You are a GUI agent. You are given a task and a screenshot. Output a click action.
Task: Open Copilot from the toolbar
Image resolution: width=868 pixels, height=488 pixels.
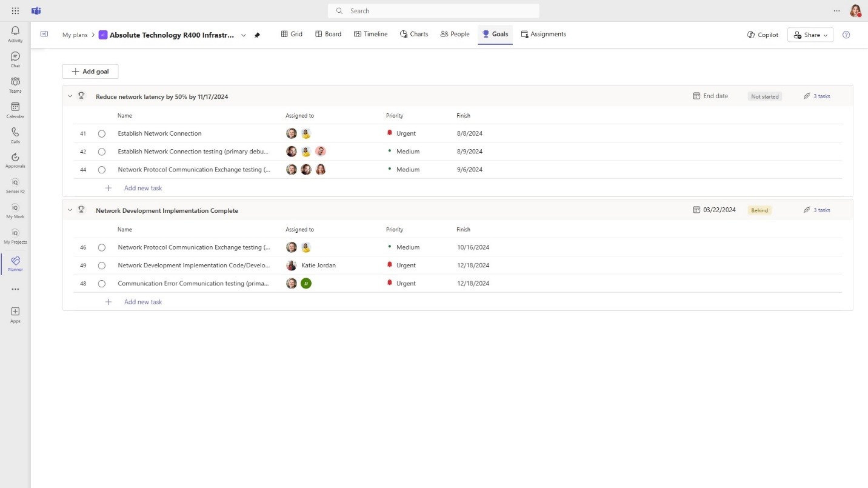[763, 35]
